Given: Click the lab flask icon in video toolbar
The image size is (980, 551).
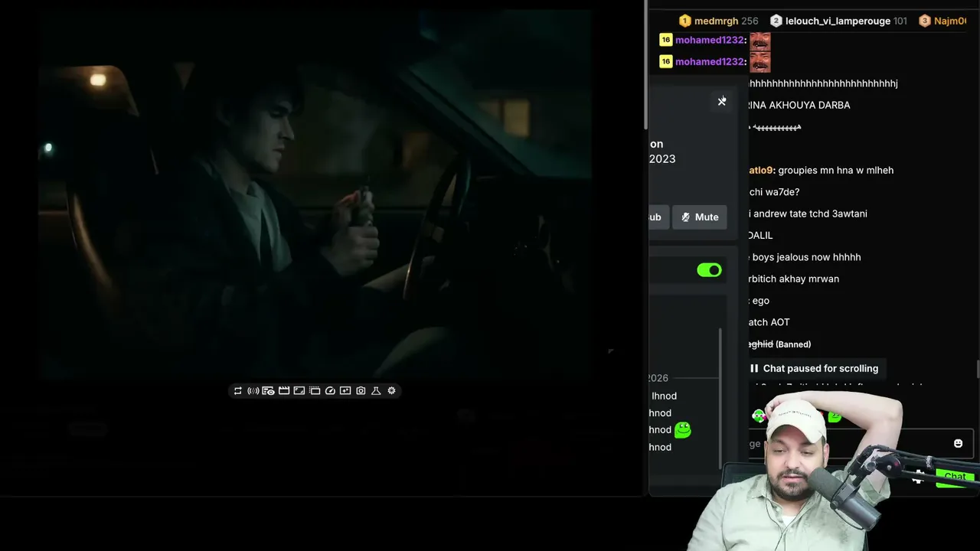Looking at the screenshot, I should (376, 391).
